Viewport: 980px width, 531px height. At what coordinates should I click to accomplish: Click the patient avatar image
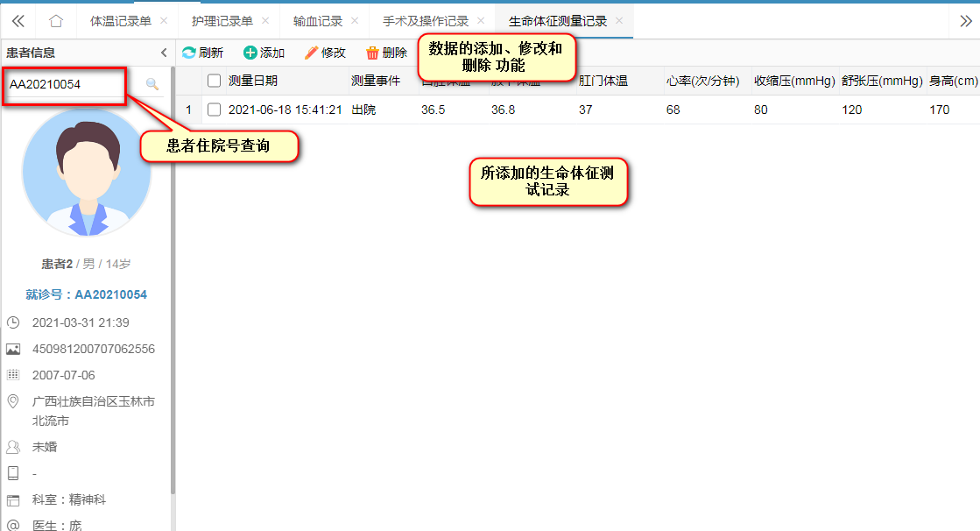(87, 173)
